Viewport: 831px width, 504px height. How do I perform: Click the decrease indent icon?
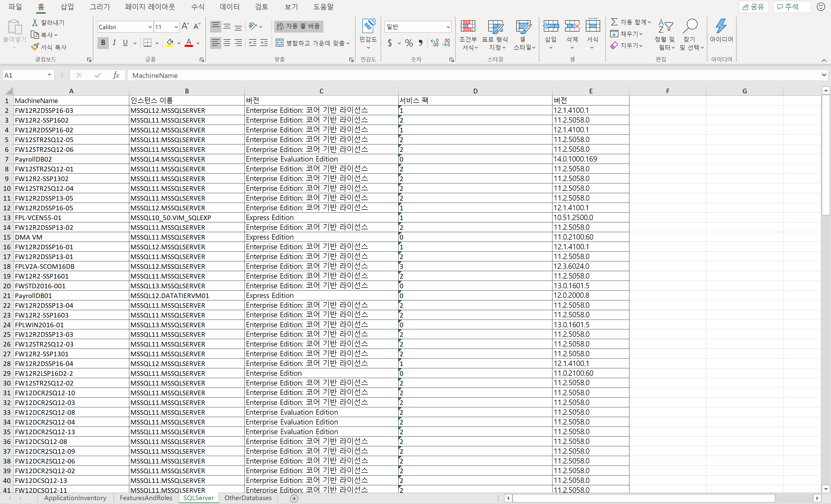pos(252,43)
